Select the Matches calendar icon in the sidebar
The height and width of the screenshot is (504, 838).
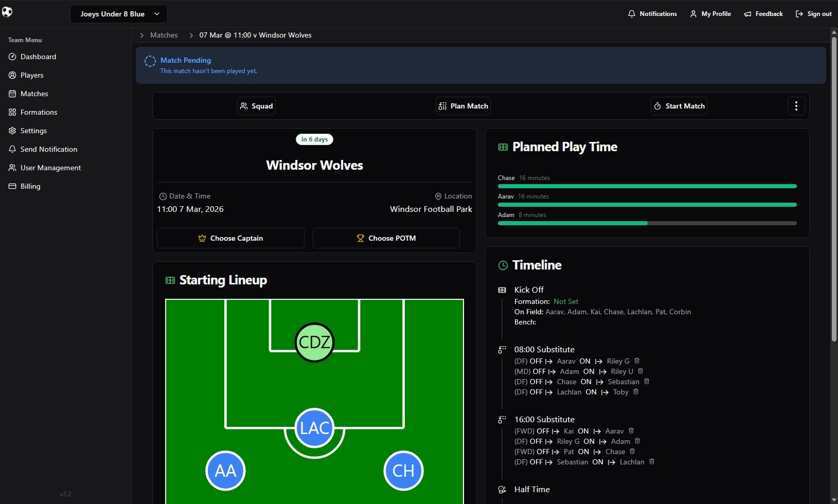point(13,94)
